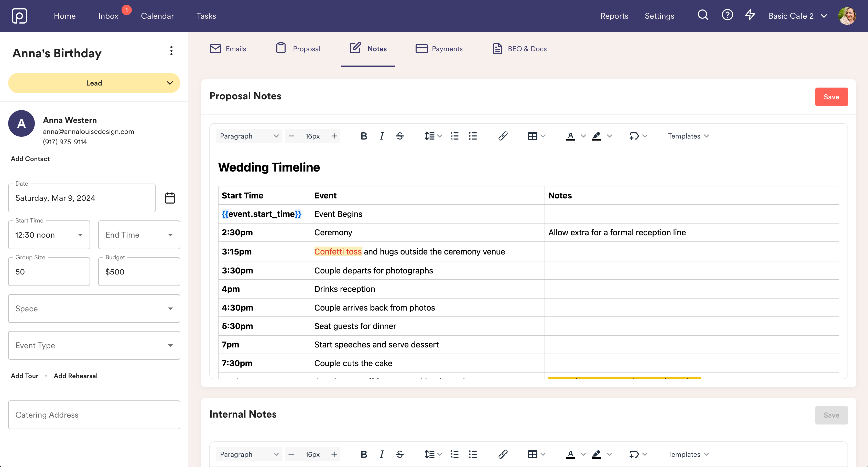Pick highlight color in Internal Notes toolbar
Image resolution: width=868 pixels, height=467 pixels.
[596, 454]
